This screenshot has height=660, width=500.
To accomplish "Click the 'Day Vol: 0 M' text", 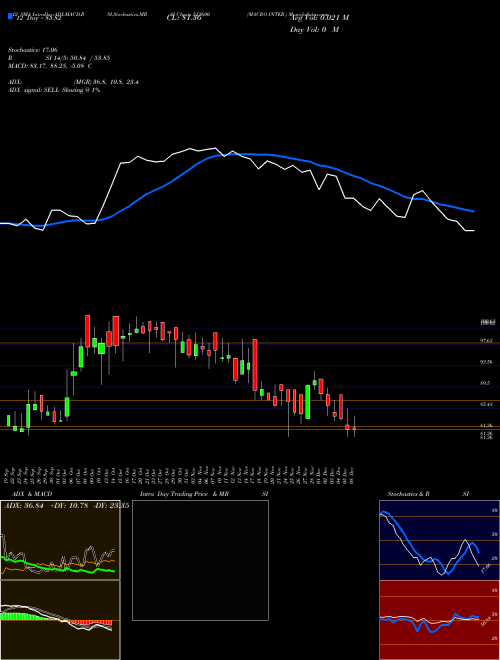I will coord(314,30).
